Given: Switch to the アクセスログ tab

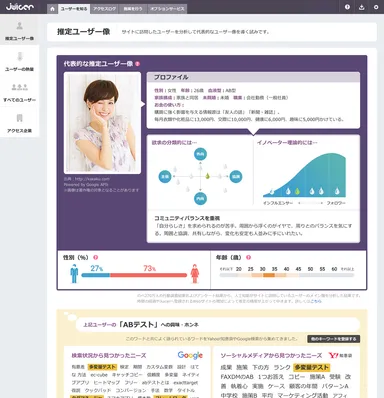Looking at the screenshot, I should click(105, 9).
